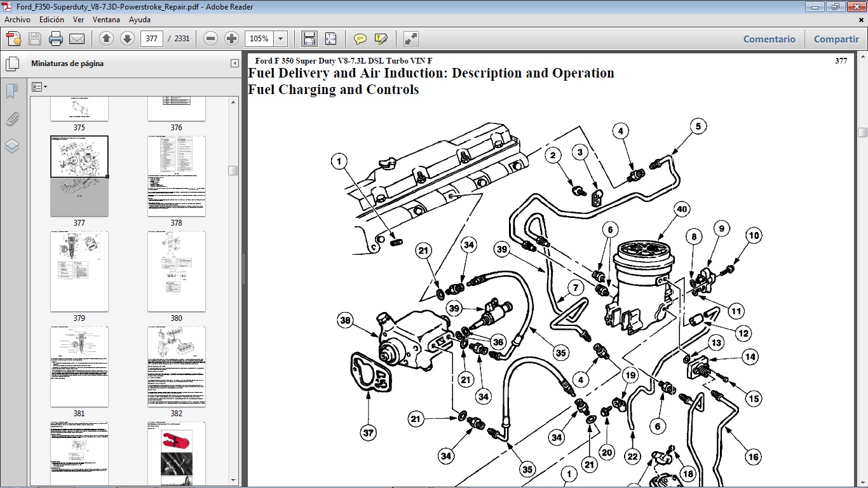Screen dimensions: 868x488
Task: Click the scrolling mode toolbar icon
Action: point(309,39)
